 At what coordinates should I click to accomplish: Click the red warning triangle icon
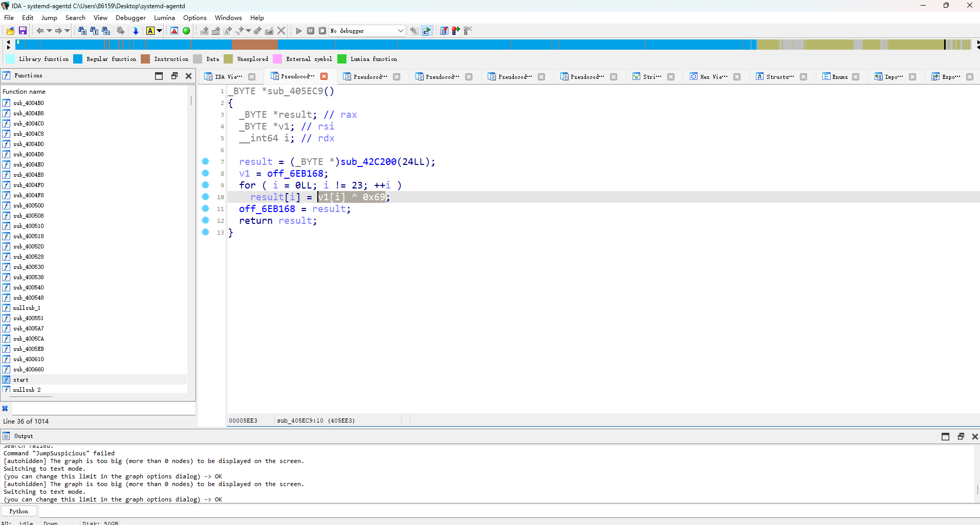tap(175, 31)
